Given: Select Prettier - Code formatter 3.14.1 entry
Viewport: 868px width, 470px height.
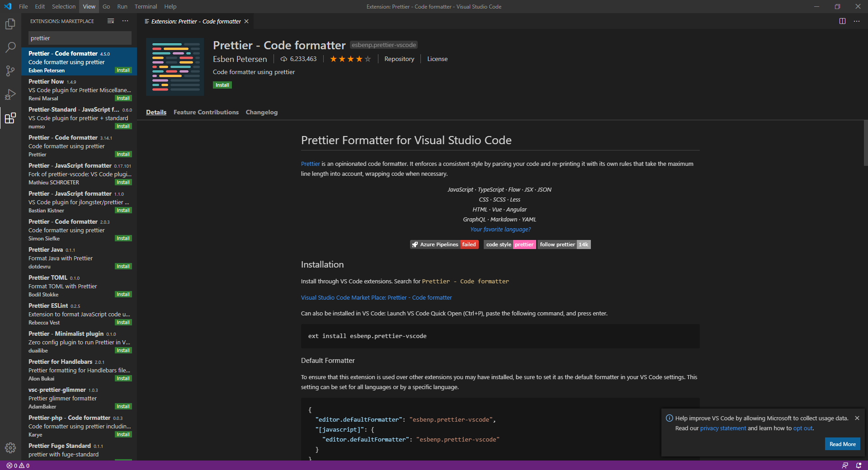Looking at the screenshot, I should [79, 146].
